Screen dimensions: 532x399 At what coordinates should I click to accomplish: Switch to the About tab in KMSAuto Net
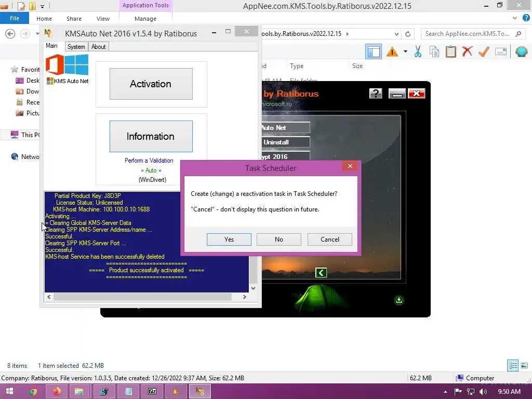coord(98,46)
